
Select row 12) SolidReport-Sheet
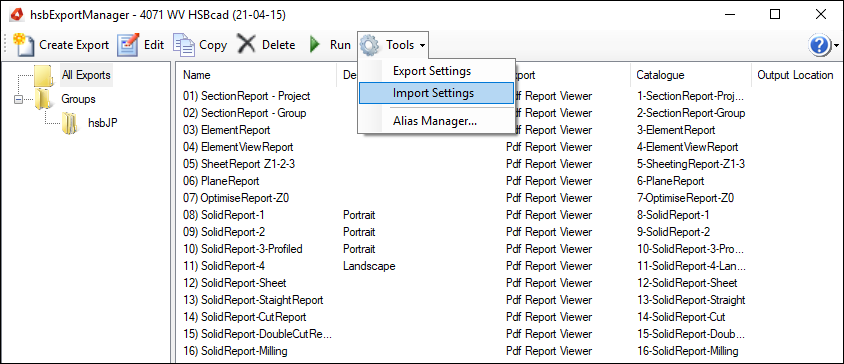pyautogui.click(x=235, y=283)
